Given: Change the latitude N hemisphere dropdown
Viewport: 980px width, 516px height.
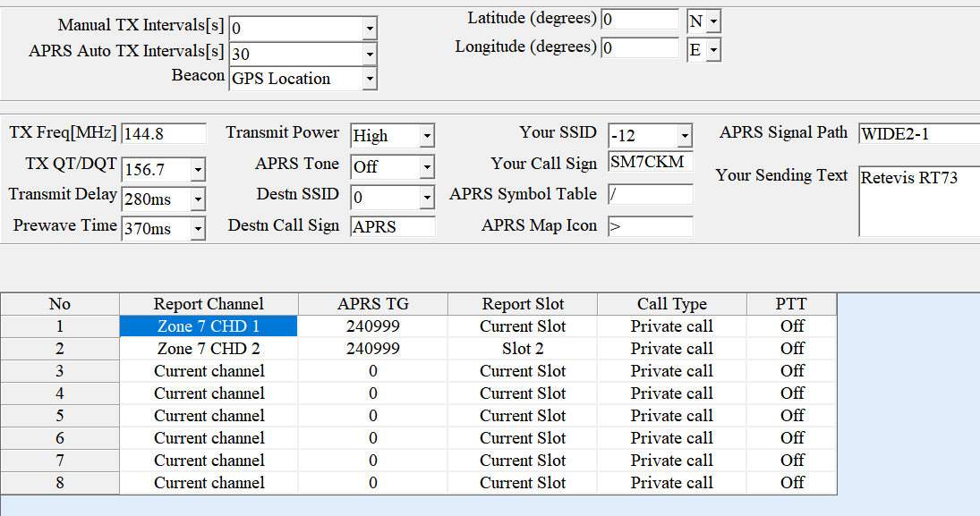Looking at the screenshot, I should tap(713, 21).
